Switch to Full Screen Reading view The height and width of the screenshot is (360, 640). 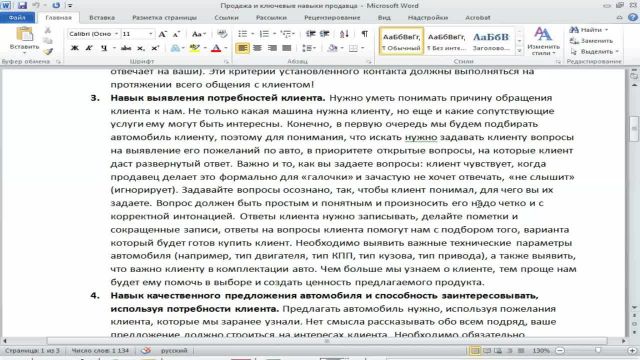[x=487, y=350]
